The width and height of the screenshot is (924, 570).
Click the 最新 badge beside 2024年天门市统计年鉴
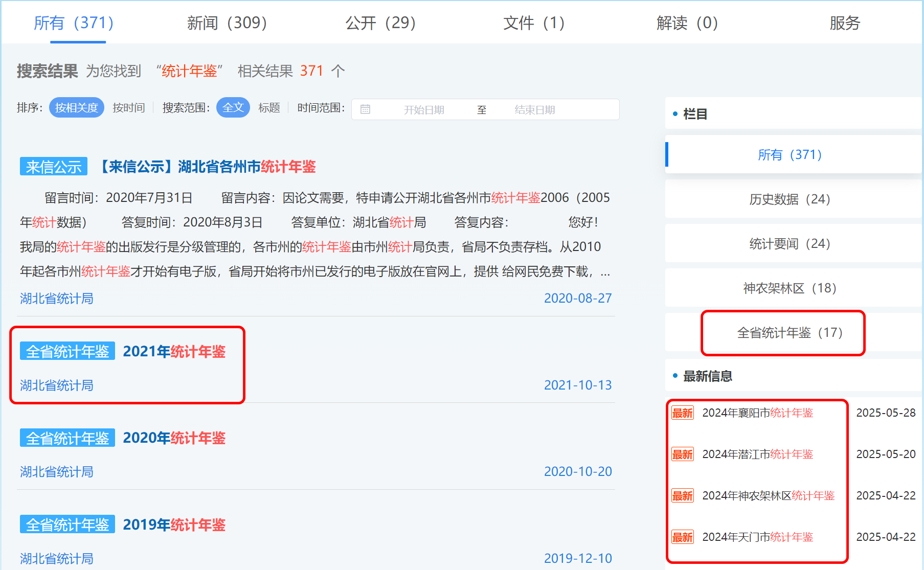[x=683, y=537]
